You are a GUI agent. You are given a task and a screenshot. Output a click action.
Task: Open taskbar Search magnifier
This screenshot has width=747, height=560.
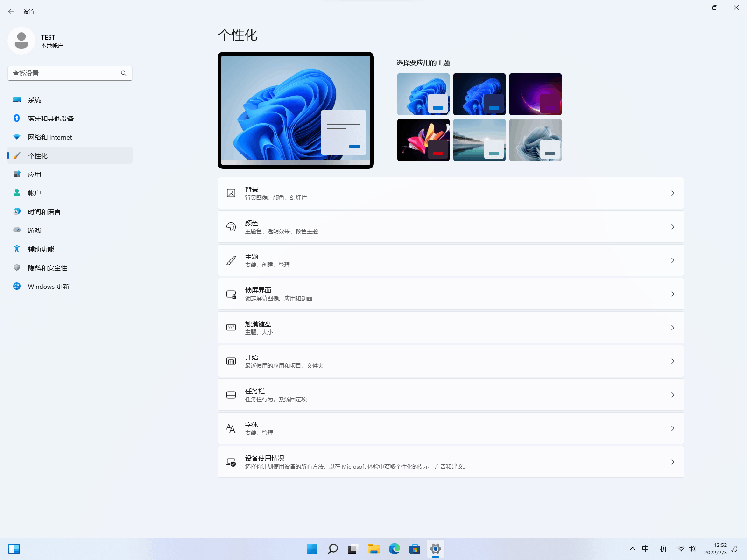coord(333,549)
